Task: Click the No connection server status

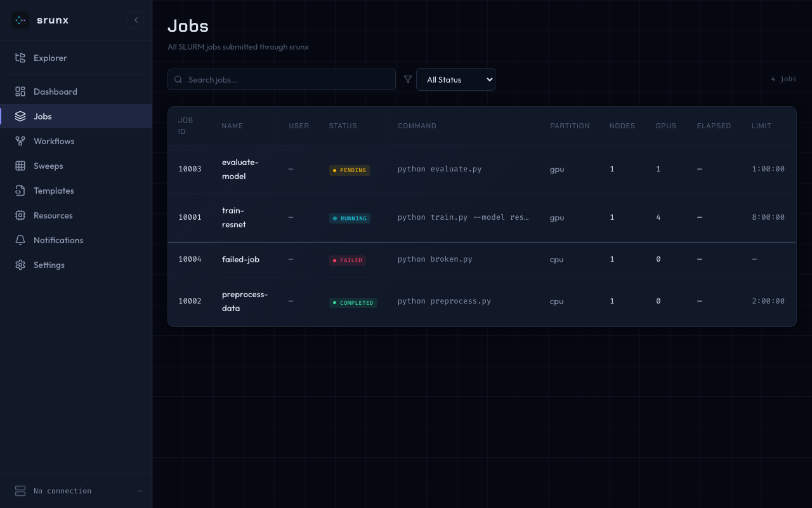Action: [62, 491]
